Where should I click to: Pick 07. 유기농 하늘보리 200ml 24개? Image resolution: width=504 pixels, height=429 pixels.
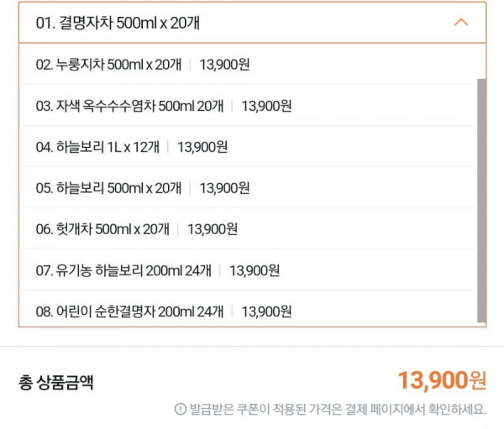tap(248, 270)
